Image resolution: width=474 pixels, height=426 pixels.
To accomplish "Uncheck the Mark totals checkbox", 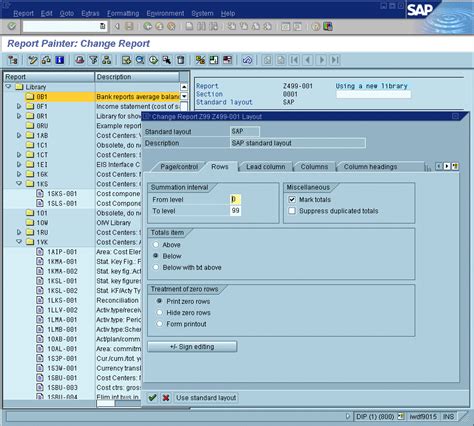I will (x=292, y=199).
